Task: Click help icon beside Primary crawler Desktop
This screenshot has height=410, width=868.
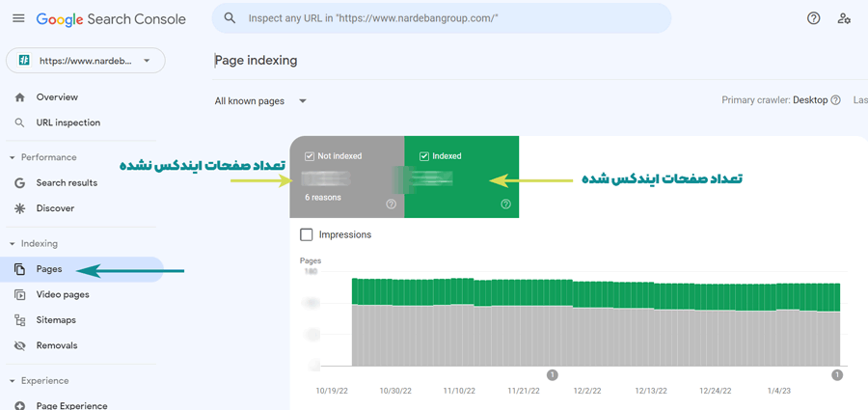Action: pos(836,100)
